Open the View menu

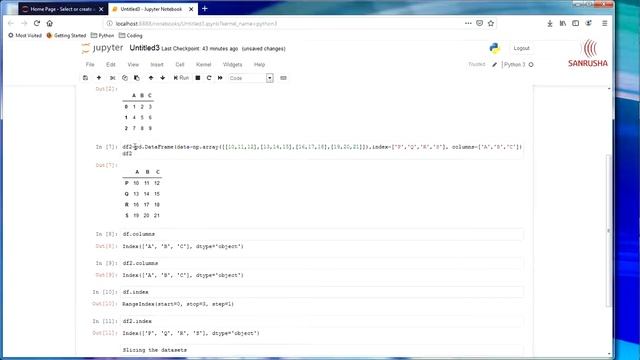point(133,64)
